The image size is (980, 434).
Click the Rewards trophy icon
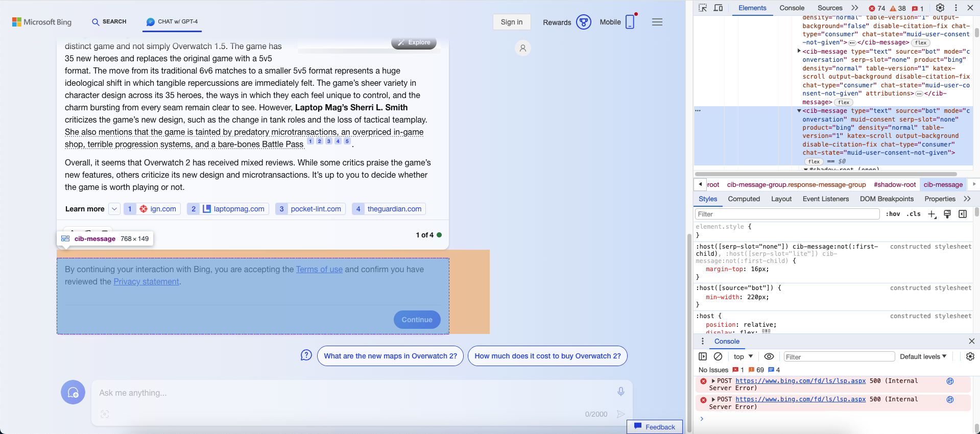pyautogui.click(x=583, y=22)
